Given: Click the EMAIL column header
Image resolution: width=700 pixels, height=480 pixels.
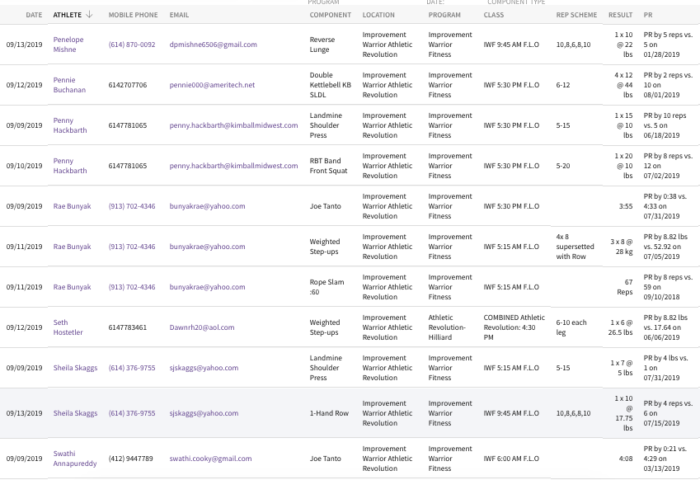Looking at the screenshot, I should tap(179, 15).
